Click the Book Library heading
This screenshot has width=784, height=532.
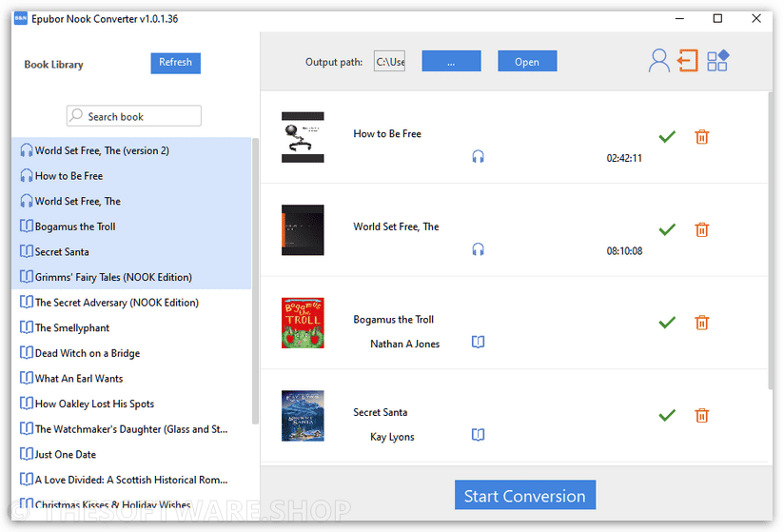(53, 65)
